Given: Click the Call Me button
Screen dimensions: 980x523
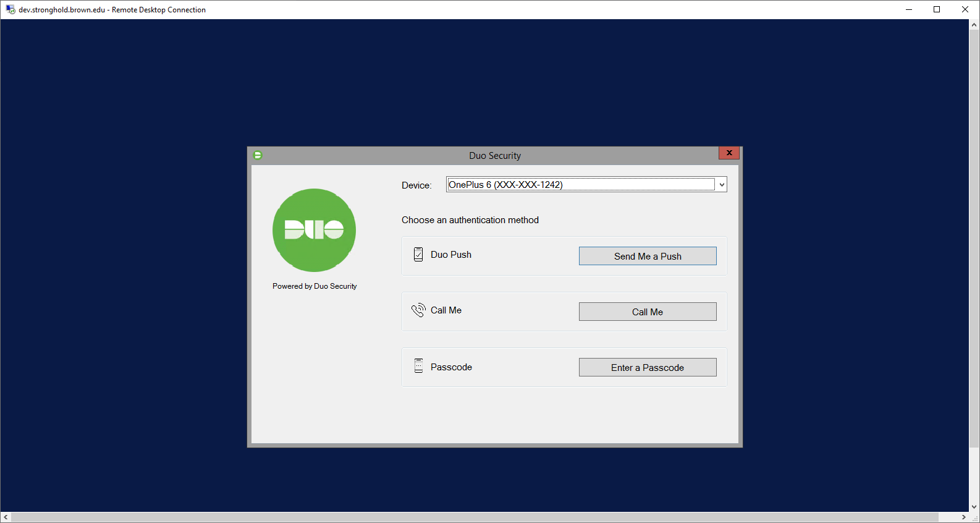Looking at the screenshot, I should [x=648, y=312].
